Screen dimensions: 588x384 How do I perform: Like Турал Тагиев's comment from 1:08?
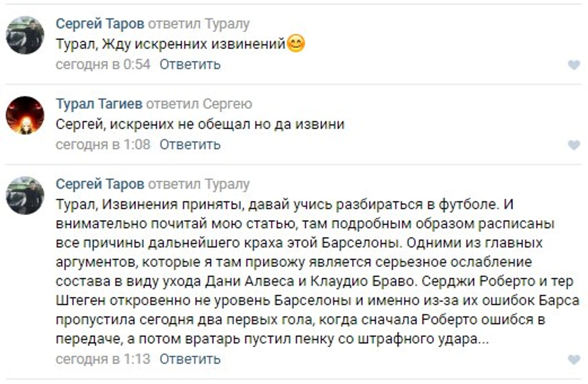click(574, 145)
